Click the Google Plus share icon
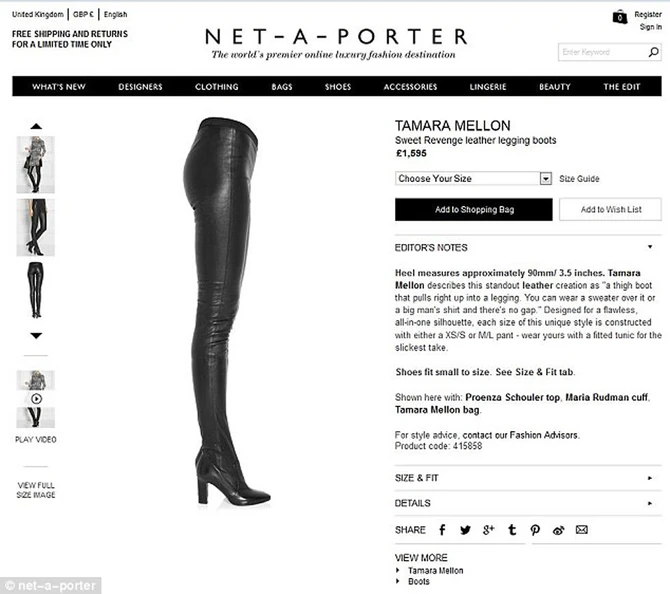The height and width of the screenshot is (594, 670). pos(488,530)
